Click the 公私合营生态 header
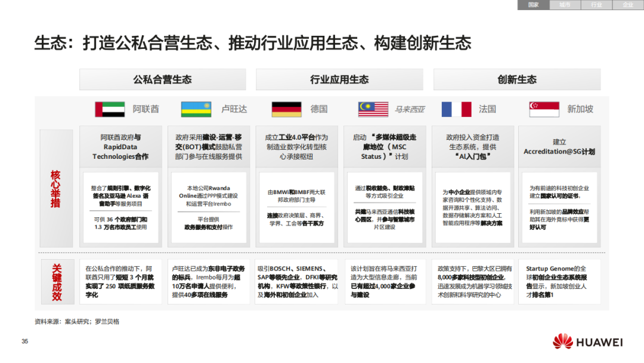 tap(162, 79)
